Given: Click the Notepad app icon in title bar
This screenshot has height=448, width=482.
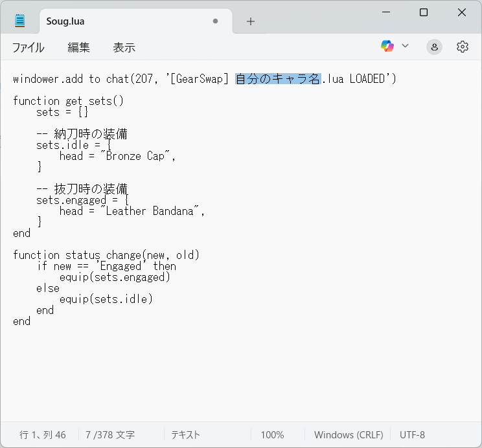Looking at the screenshot, I should [20, 21].
